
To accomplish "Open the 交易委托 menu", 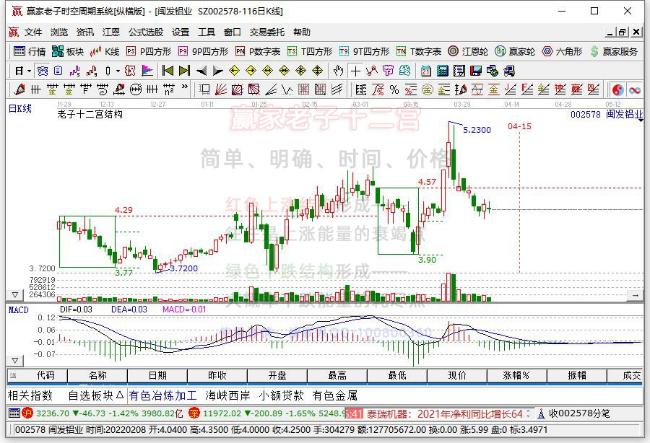I will point(267,32).
